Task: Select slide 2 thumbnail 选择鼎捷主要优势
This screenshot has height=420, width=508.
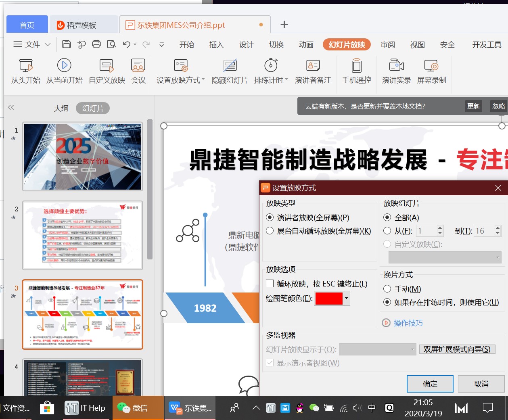Action: click(x=83, y=235)
